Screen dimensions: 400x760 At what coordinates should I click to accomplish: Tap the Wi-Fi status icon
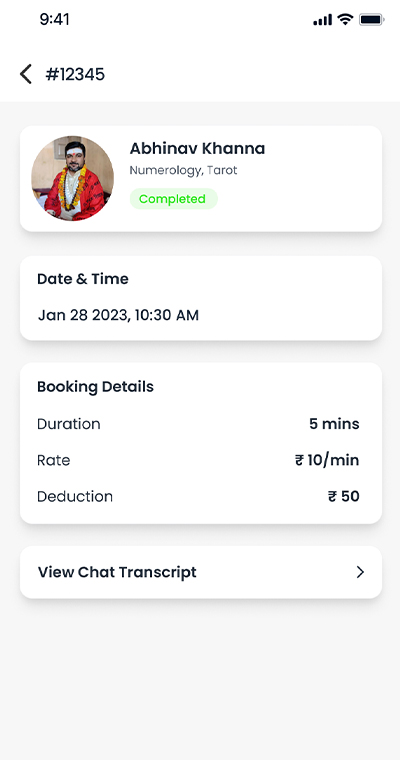[346, 19]
